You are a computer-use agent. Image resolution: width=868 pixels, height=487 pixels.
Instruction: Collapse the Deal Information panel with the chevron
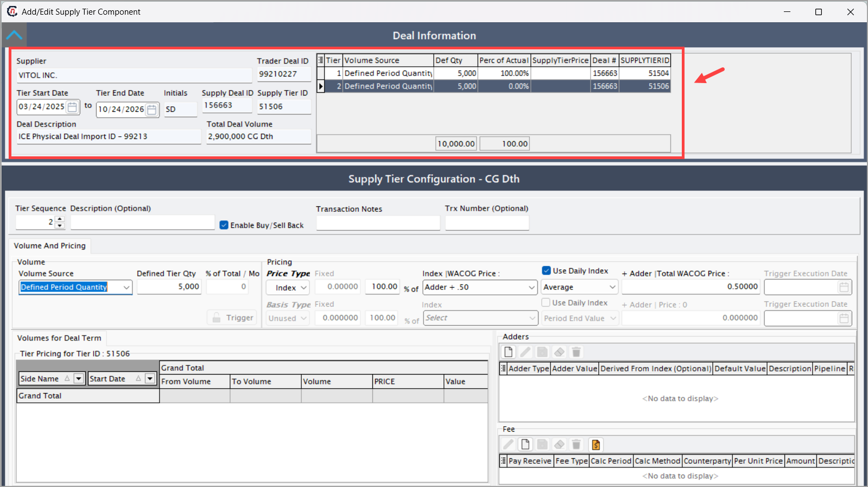14,35
